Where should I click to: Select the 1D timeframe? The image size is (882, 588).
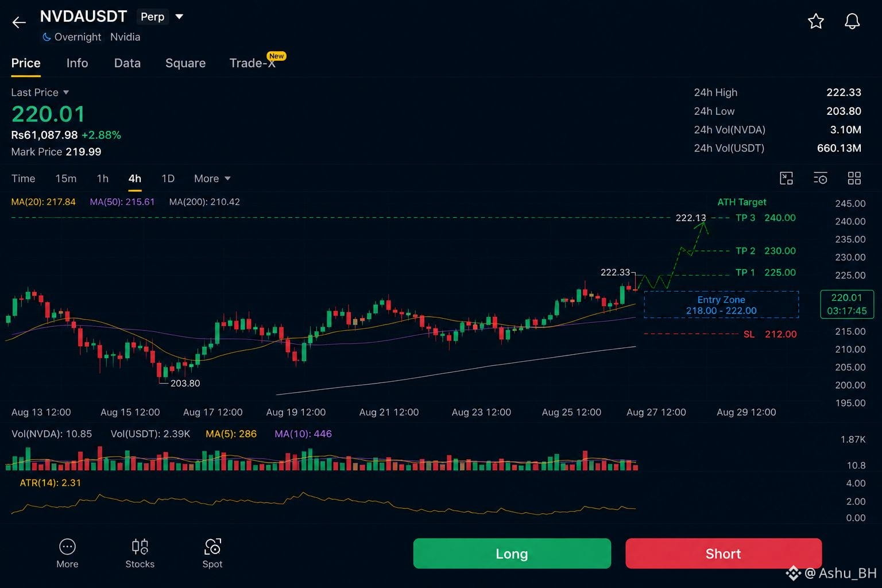pos(168,179)
